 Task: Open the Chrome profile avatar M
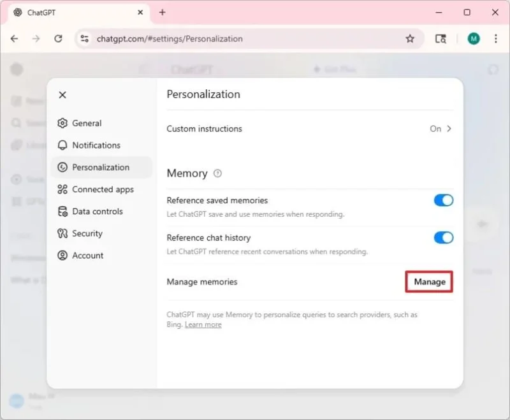pos(474,39)
